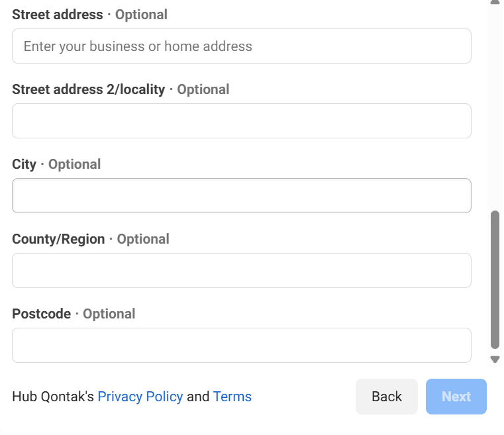Focus the Street address 2/locality text box
504x435 pixels.
[x=241, y=121]
